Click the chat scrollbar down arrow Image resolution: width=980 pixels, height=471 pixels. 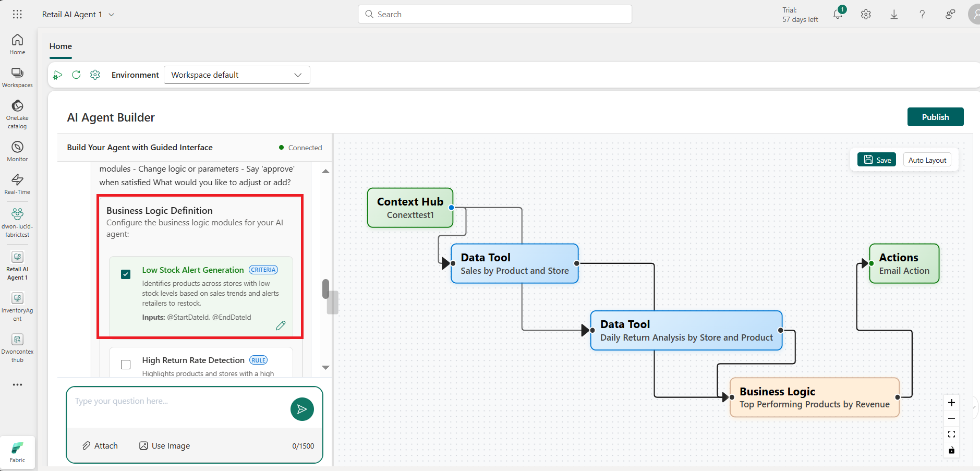tap(325, 368)
